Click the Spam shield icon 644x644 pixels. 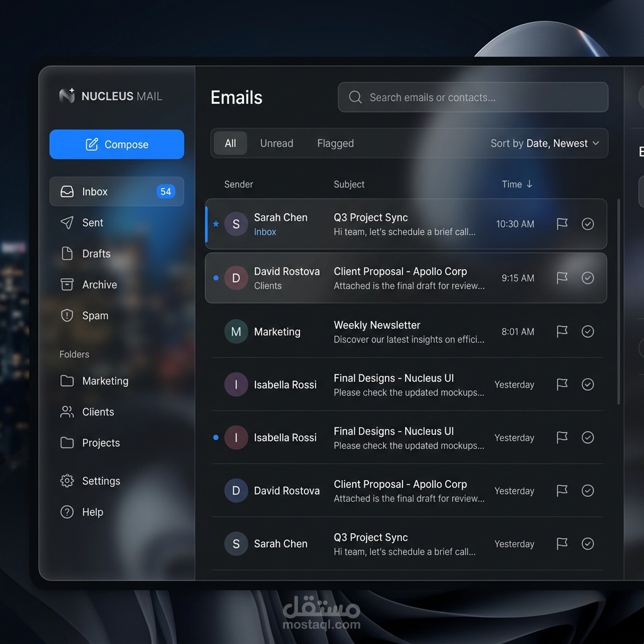(67, 316)
